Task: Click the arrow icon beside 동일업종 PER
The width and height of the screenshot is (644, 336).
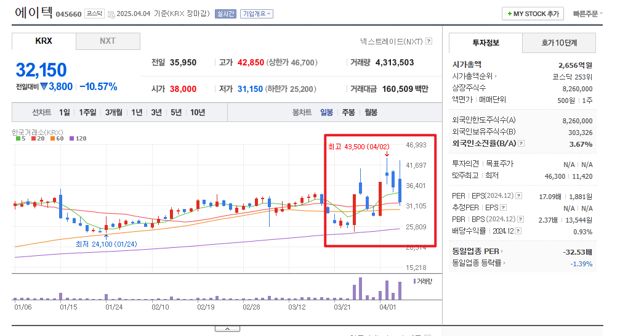Action: [502, 252]
